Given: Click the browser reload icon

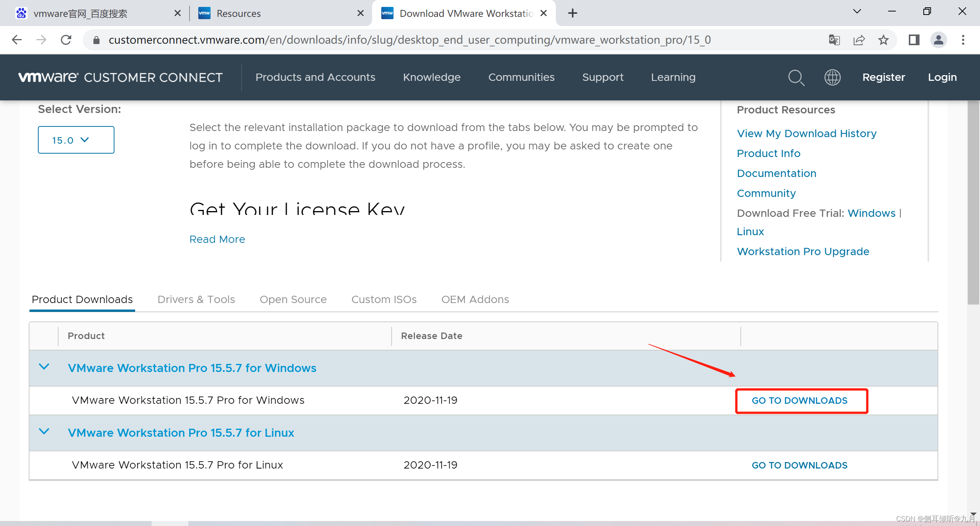Looking at the screenshot, I should click(x=66, y=40).
